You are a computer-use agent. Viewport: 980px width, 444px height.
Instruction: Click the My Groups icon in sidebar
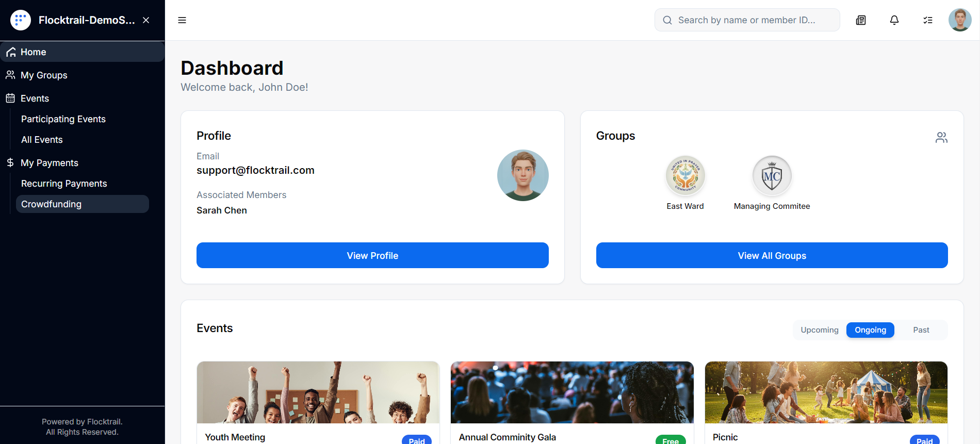(9, 75)
